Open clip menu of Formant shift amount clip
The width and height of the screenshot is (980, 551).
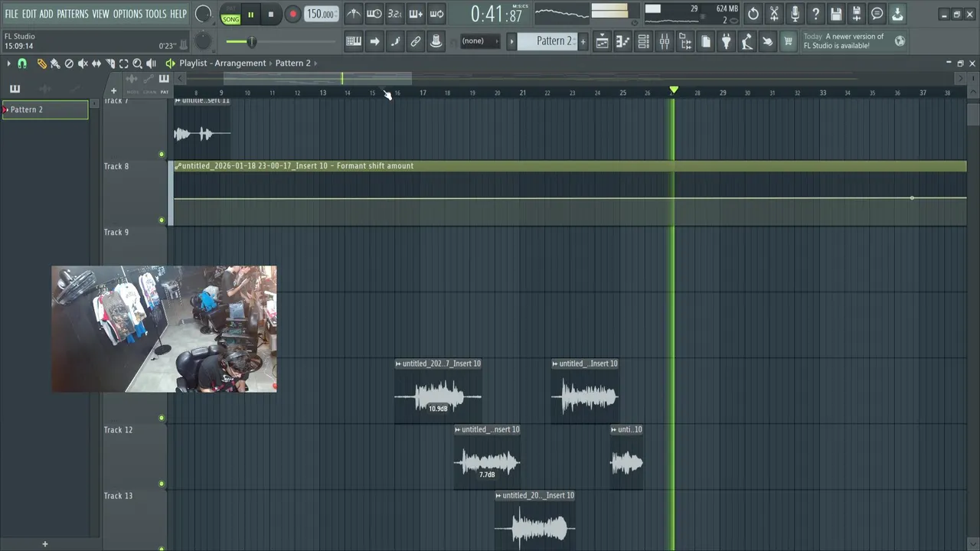click(178, 166)
